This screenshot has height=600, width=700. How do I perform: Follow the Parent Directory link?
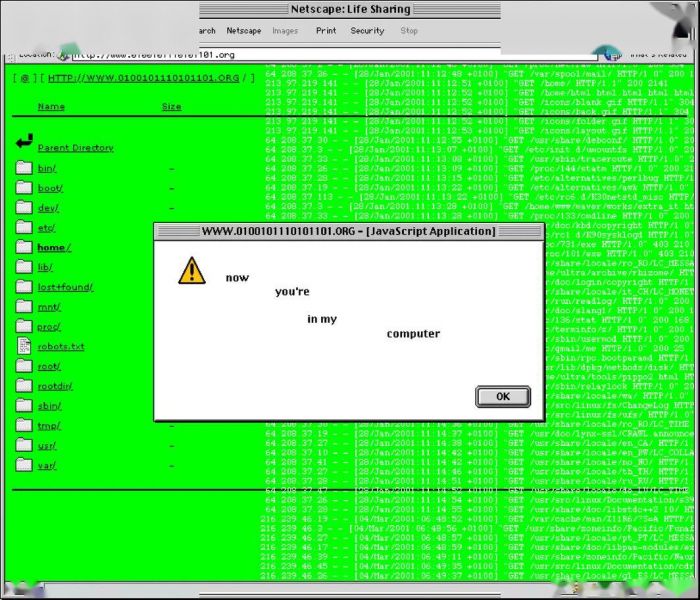75,148
